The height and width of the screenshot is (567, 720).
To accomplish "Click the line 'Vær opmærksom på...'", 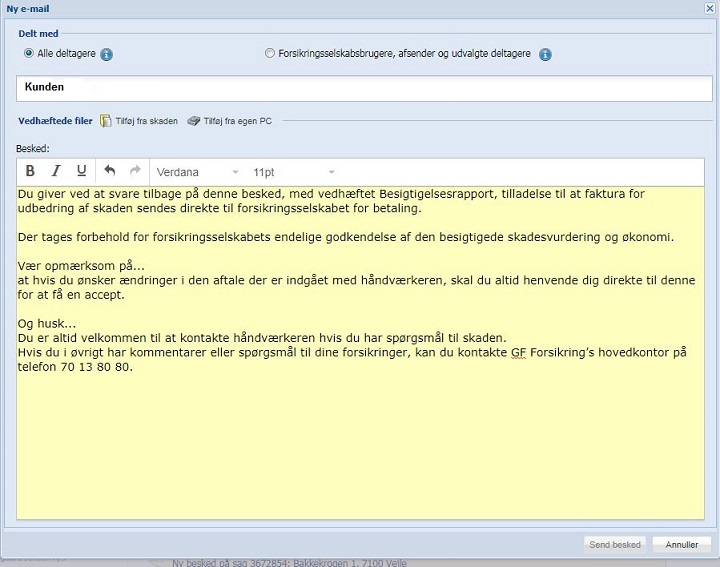I will pyautogui.click(x=81, y=266).
